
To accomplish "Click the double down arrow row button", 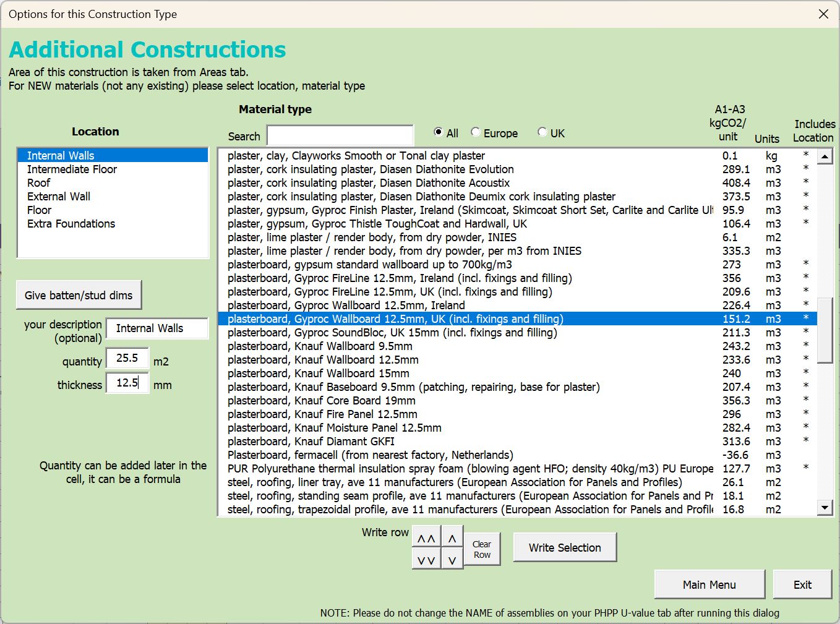I will click(x=426, y=560).
